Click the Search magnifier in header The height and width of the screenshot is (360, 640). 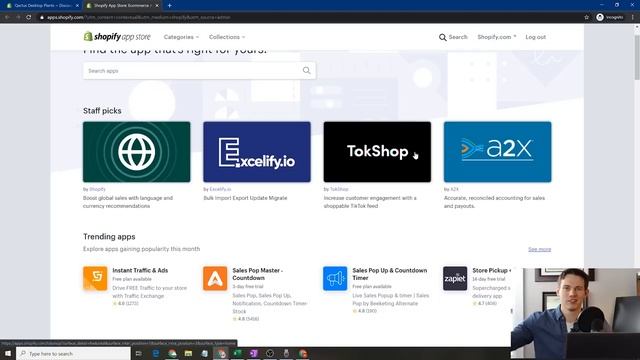coord(442,37)
